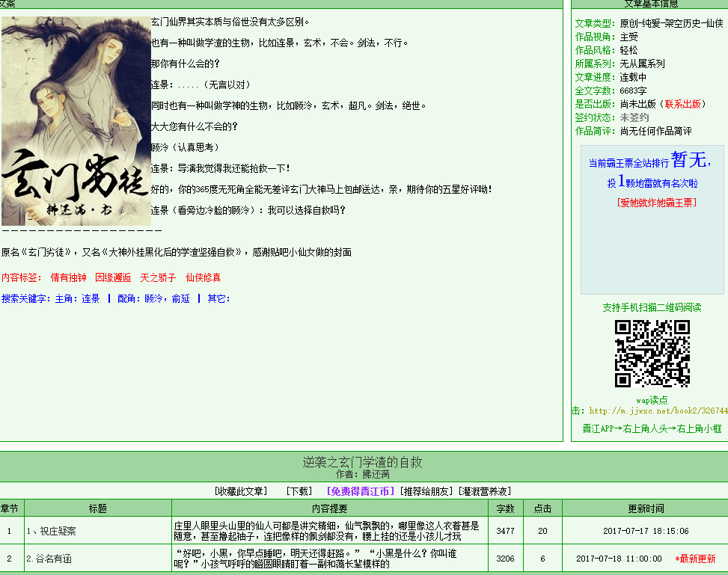The width and height of the screenshot is (728, 575).
Task: Open 免费得晋江币 link
Action: click(361, 491)
